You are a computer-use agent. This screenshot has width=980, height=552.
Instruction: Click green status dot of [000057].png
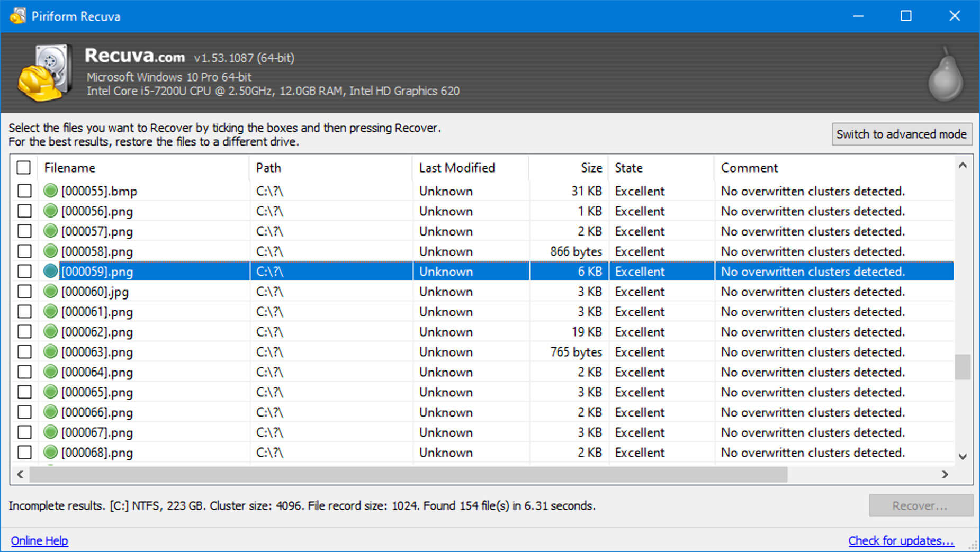click(x=50, y=231)
